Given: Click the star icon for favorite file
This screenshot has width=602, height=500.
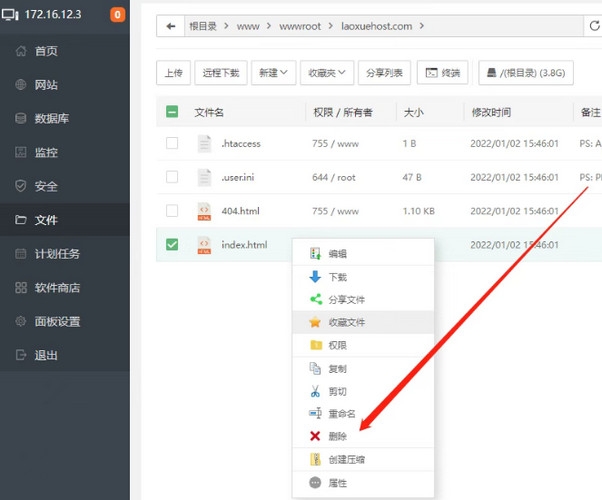Looking at the screenshot, I should coord(315,322).
